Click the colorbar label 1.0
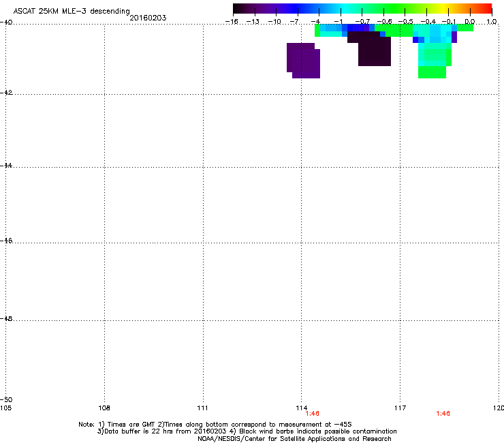 pos(492,22)
